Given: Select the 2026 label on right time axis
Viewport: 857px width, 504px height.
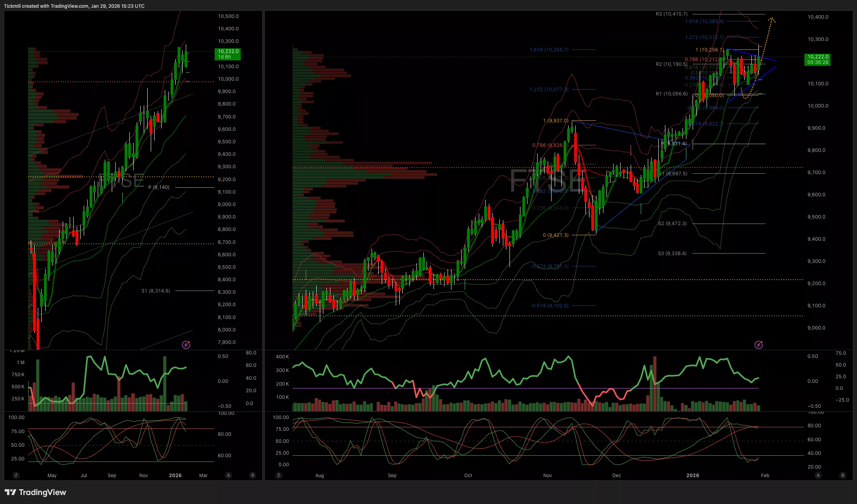Looking at the screenshot, I should pos(693,475).
